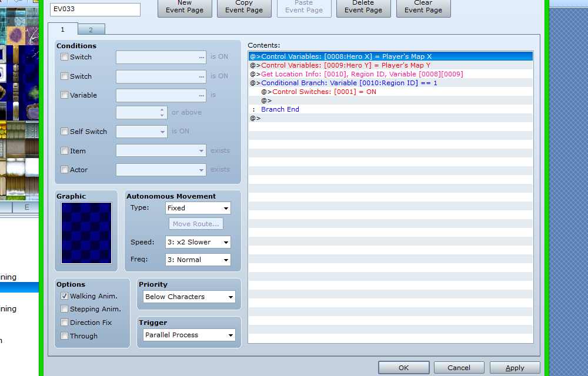Switch to event page tab 2

click(91, 29)
